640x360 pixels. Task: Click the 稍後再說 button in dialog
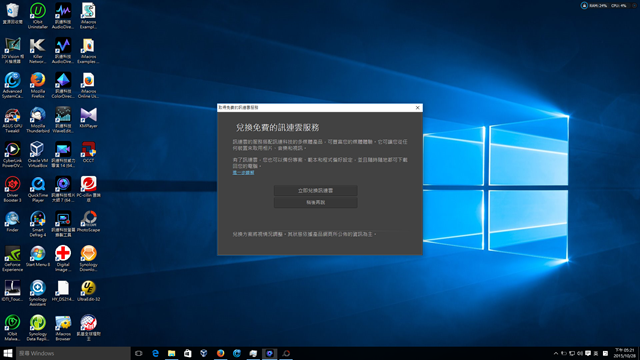pyautogui.click(x=316, y=202)
